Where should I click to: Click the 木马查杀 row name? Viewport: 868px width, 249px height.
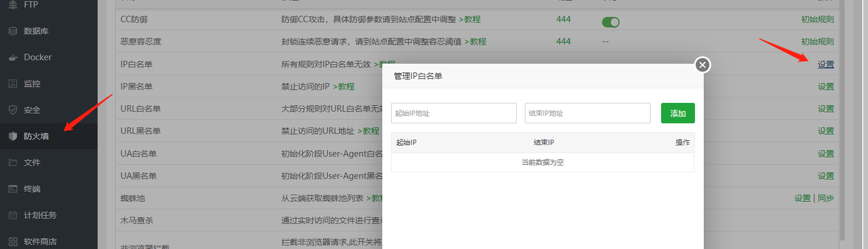137,221
